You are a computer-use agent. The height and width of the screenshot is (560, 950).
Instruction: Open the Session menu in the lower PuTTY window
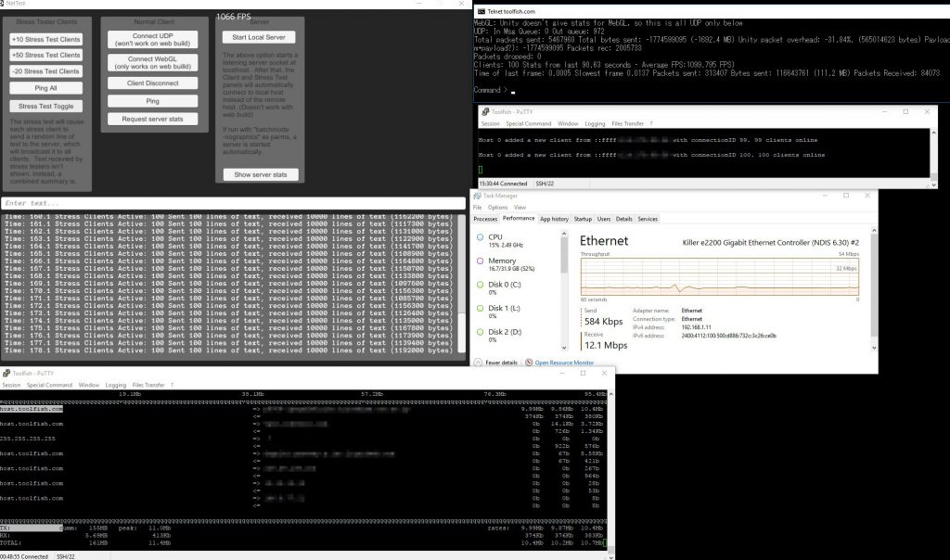click(x=11, y=385)
